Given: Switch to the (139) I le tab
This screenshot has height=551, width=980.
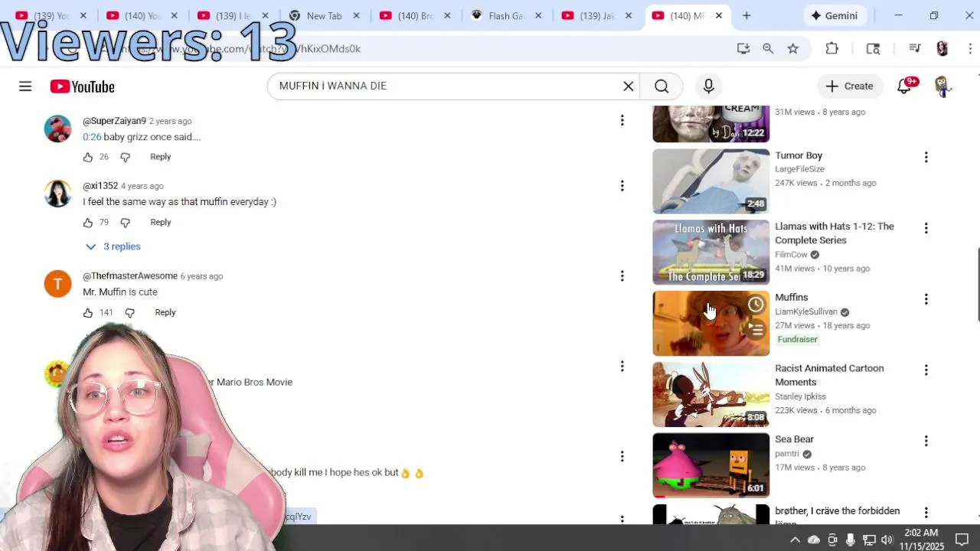Looking at the screenshot, I should [x=234, y=15].
